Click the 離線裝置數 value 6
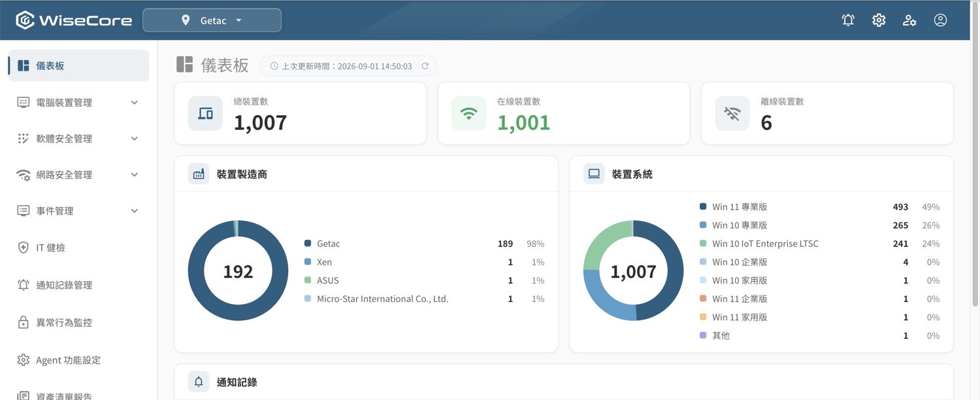This screenshot has height=400, width=980. (x=766, y=122)
